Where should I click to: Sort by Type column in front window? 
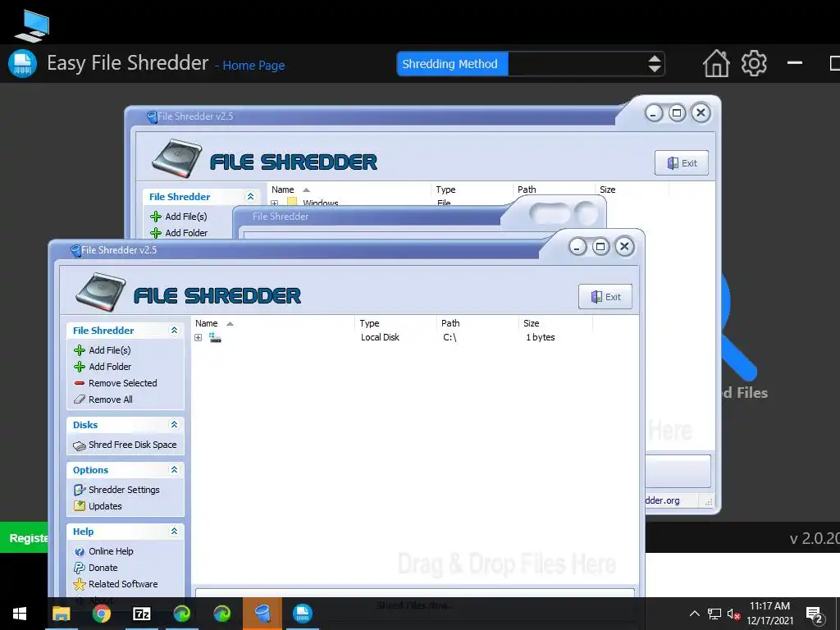[x=395, y=323]
